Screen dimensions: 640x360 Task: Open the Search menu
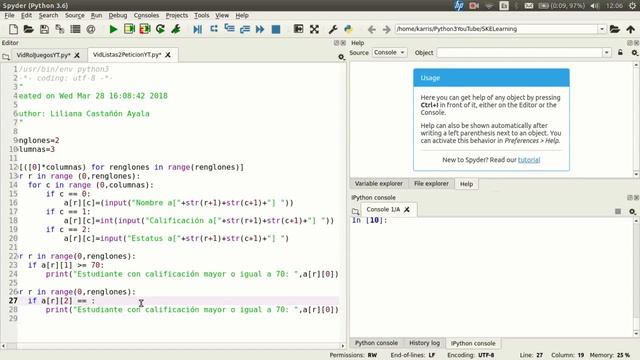[48, 15]
